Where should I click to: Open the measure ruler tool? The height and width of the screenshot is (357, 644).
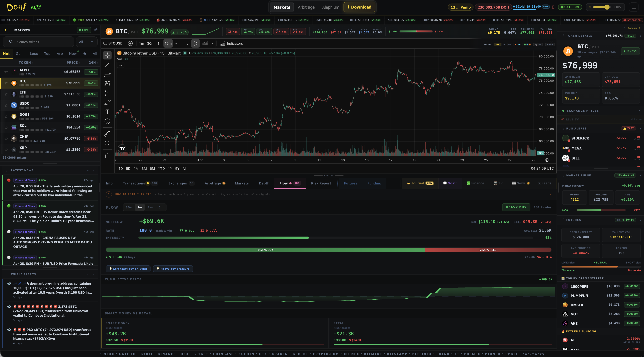point(107,134)
